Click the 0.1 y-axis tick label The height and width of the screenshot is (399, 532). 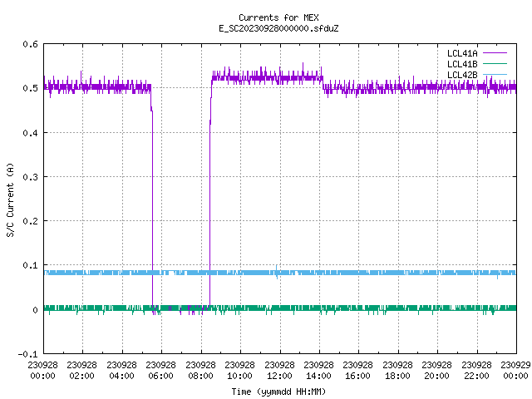pos(30,265)
